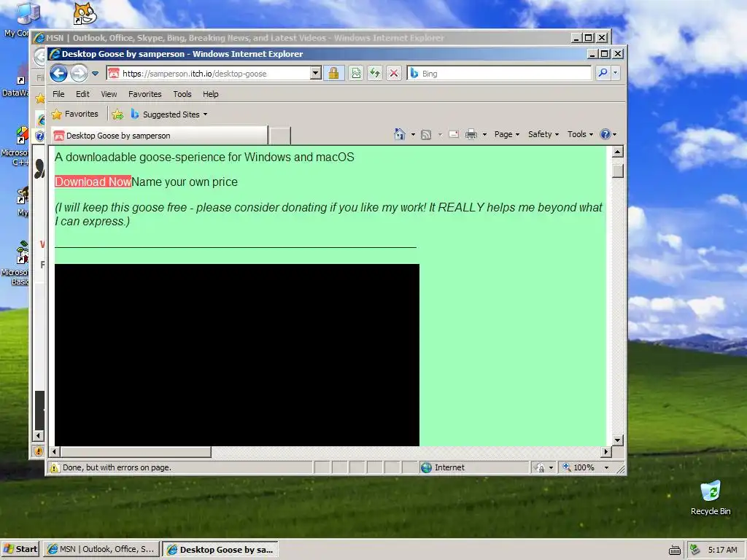Toggle Compatibility View broken-page icon

point(356,74)
